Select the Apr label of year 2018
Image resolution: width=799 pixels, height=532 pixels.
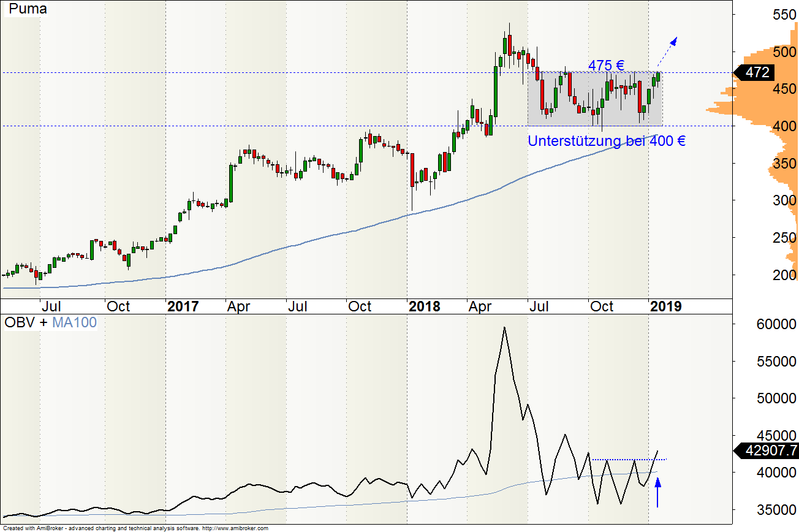[x=480, y=306]
